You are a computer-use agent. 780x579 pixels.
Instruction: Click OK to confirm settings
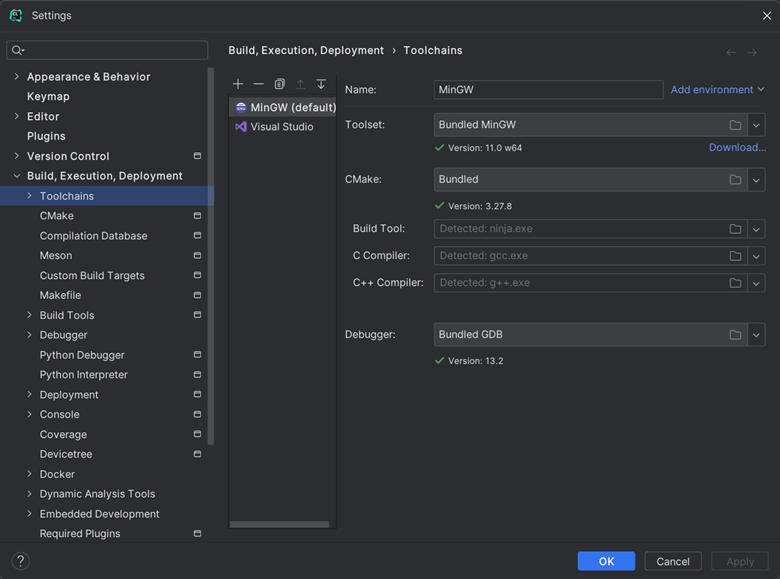click(606, 561)
